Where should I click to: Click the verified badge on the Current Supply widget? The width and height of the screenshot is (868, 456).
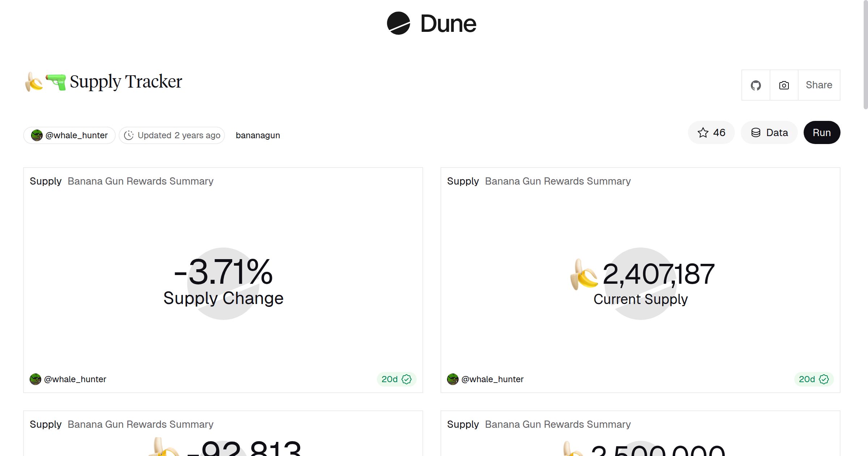click(x=824, y=379)
